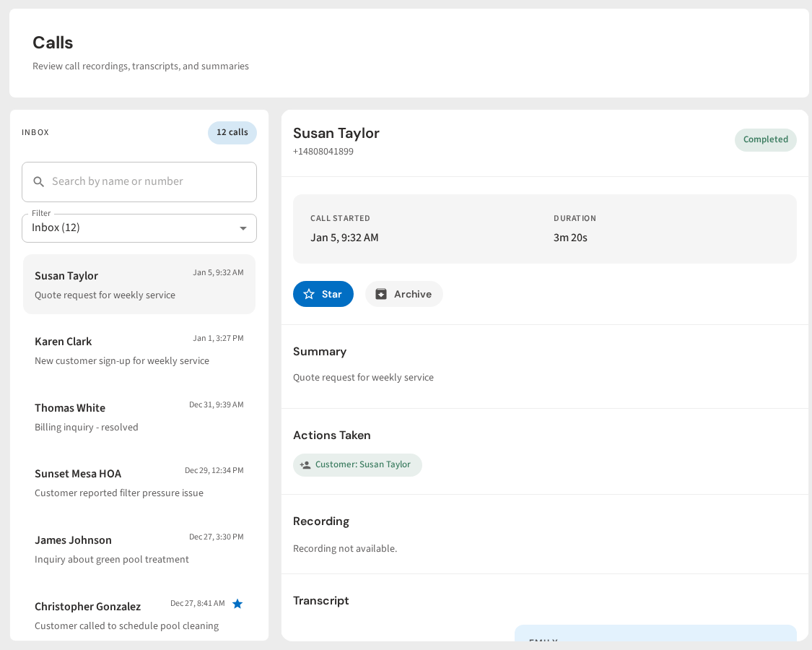This screenshot has width=812, height=650.
Task: Archive the Susan Taylor call
Action: pos(404,295)
